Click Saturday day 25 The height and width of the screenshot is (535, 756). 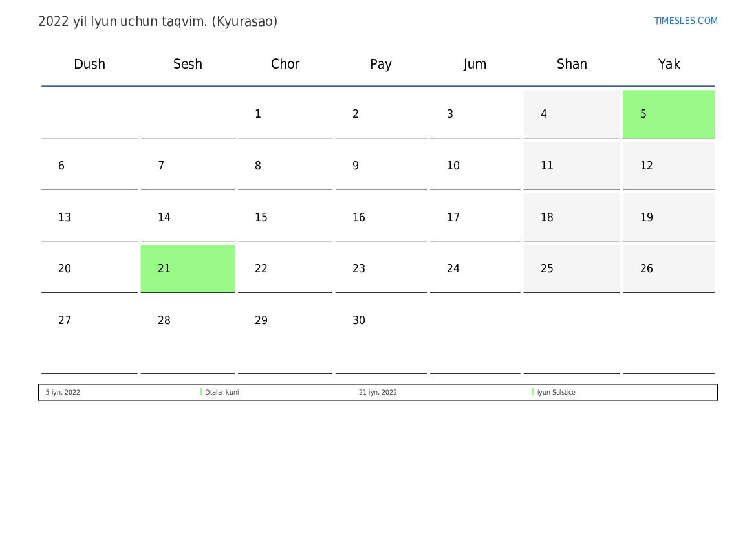tap(572, 268)
